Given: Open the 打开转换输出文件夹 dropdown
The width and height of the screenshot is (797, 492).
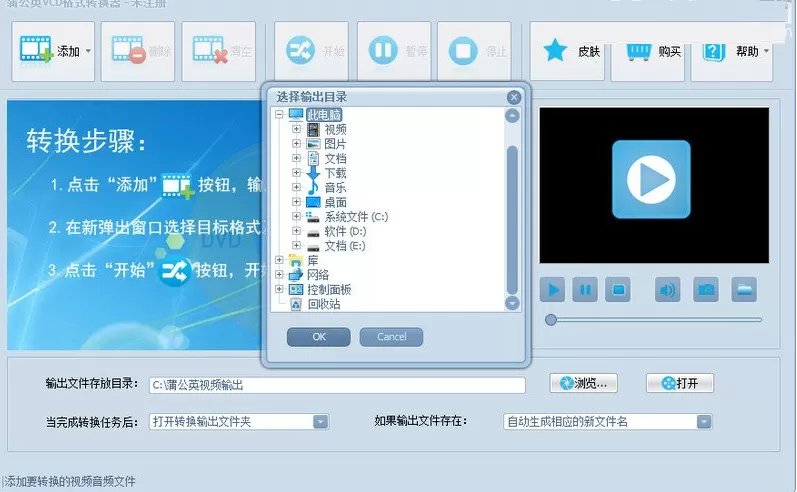Looking at the screenshot, I should coord(239,422).
